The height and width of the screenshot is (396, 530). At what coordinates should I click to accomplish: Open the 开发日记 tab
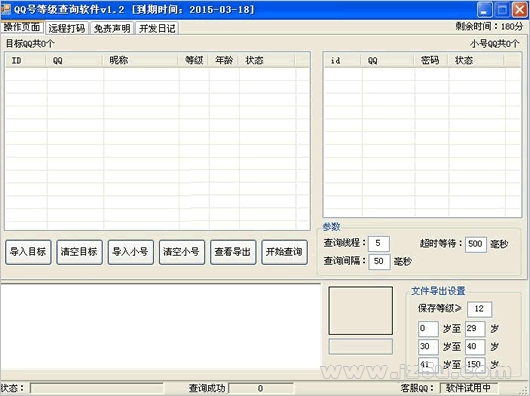pos(157,28)
